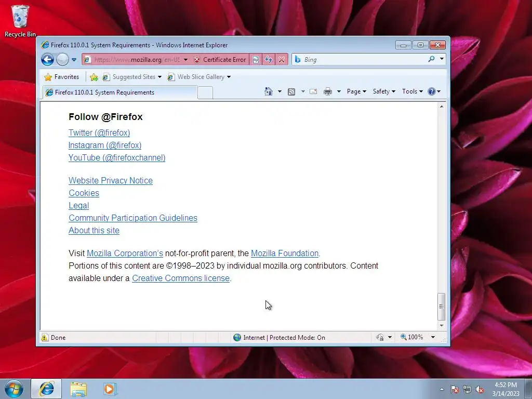Click the Add to Favorites Bar star icon
Screen dimensions: 532x399
94,77
